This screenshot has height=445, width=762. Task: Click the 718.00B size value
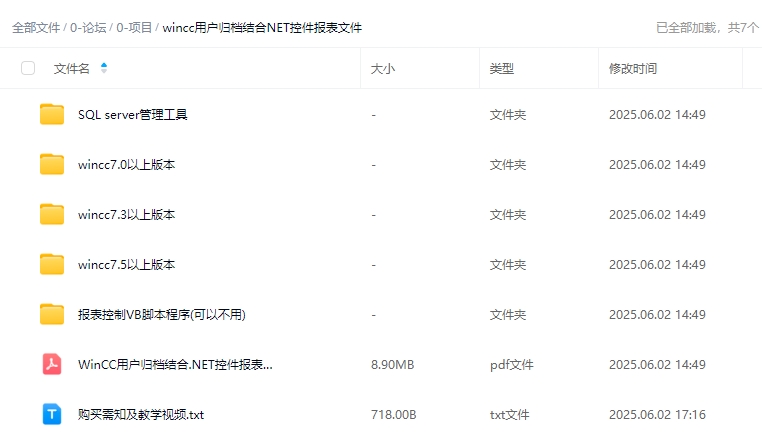tap(394, 415)
